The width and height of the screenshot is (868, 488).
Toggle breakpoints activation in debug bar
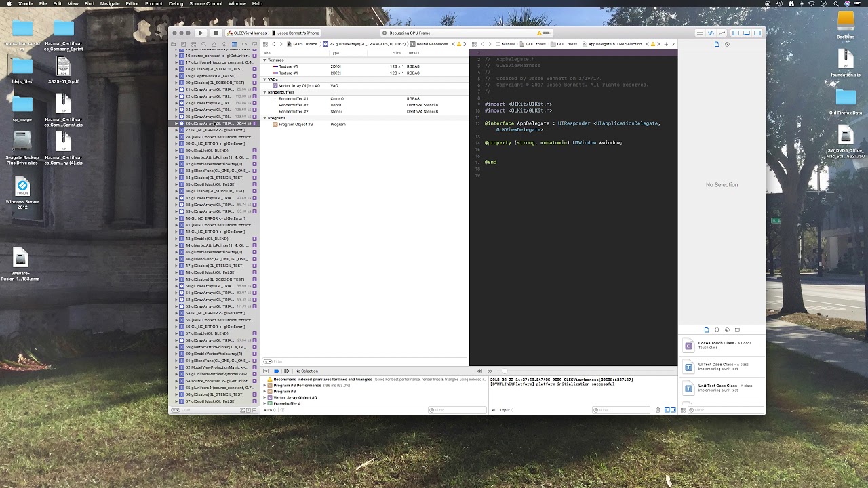(x=276, y=371)
